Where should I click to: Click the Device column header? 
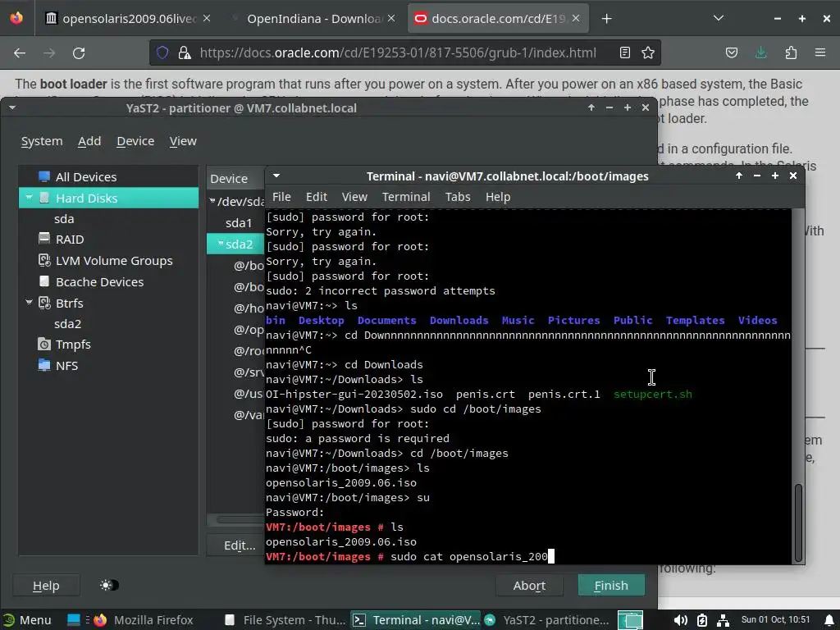tap(235, 178)
